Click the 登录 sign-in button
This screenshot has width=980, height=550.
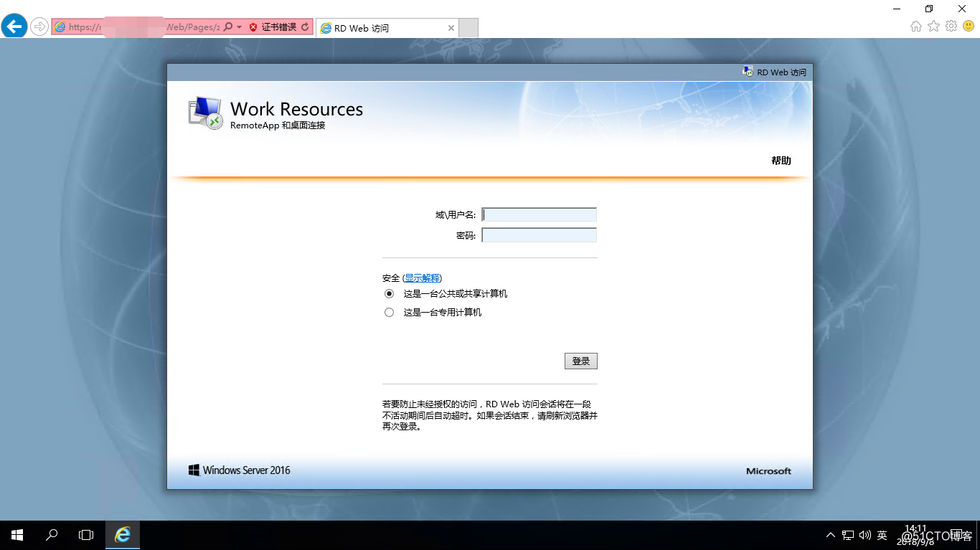581,361
